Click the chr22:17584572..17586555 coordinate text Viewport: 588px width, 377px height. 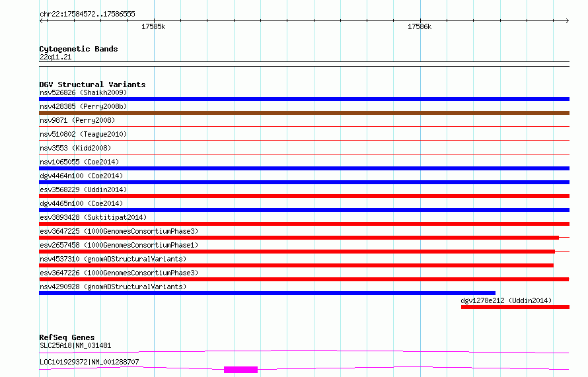click(87, 15)
